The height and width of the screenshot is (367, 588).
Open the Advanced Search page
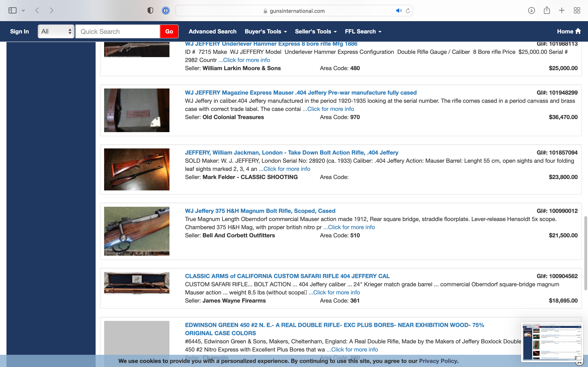pos(212,31)
